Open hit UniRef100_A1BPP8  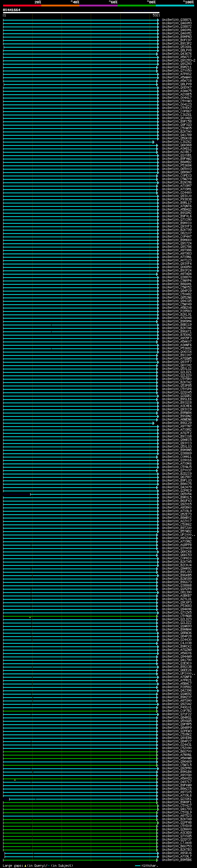click(176, 545)
